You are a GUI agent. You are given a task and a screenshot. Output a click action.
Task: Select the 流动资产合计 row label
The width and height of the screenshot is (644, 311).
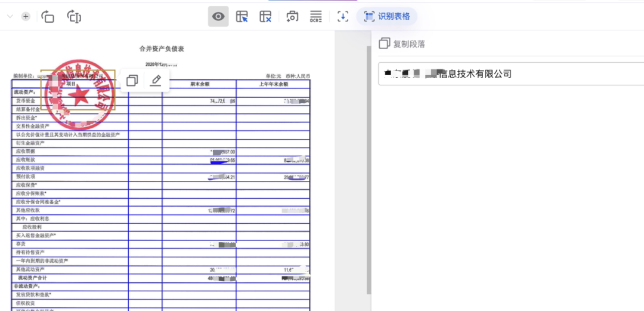pos(32,278)
